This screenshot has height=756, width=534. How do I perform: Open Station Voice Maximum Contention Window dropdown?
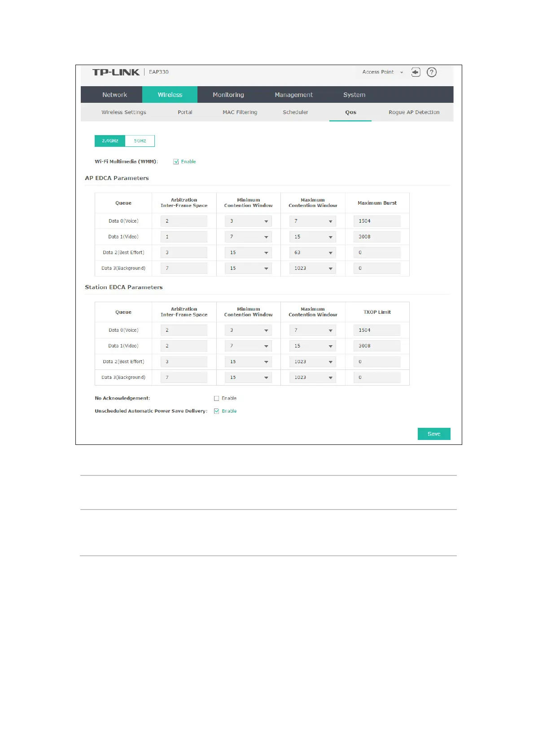313,330
